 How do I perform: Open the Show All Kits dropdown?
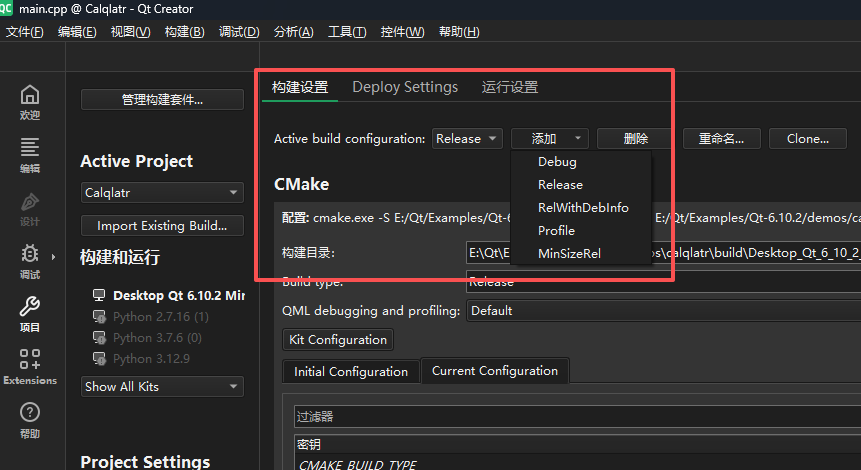(162, 387)
